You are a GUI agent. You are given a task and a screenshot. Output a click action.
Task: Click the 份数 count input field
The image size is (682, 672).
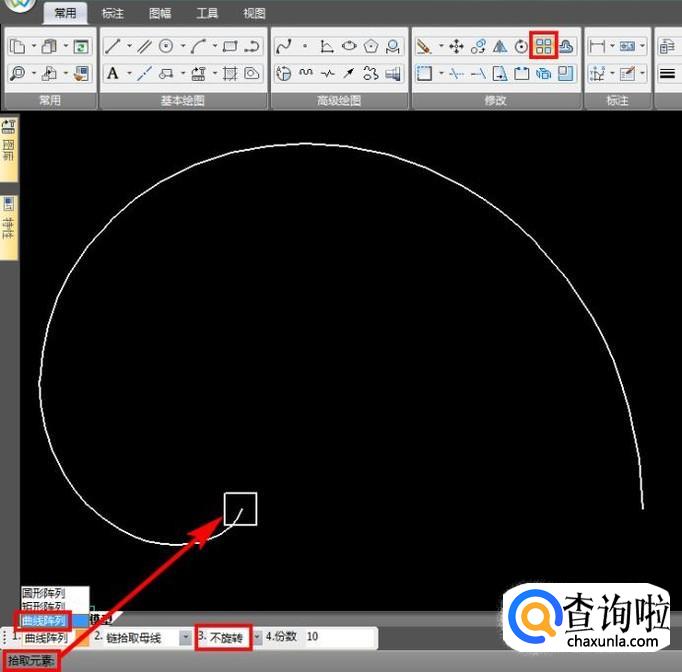[338, 637]
